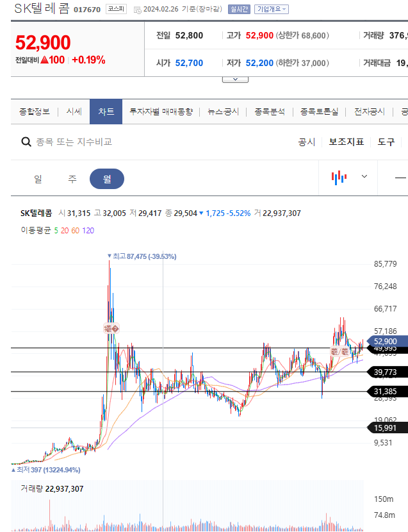This screenshot has width=408, height=532.
Task: Select the 월 monthly period
Action: pyautogui.click(x=107, y=179)
